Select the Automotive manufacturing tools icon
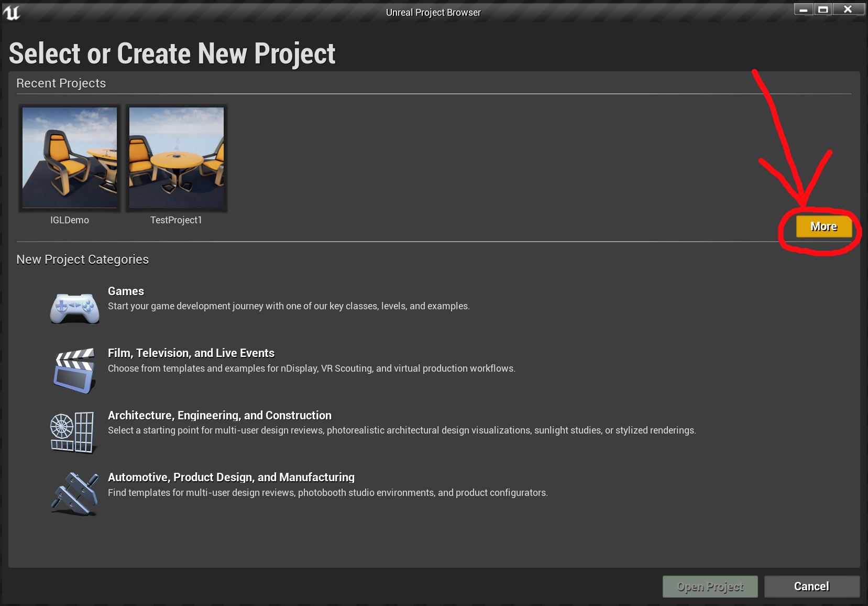Screen dimensions: 868x606 pos(74,494)
